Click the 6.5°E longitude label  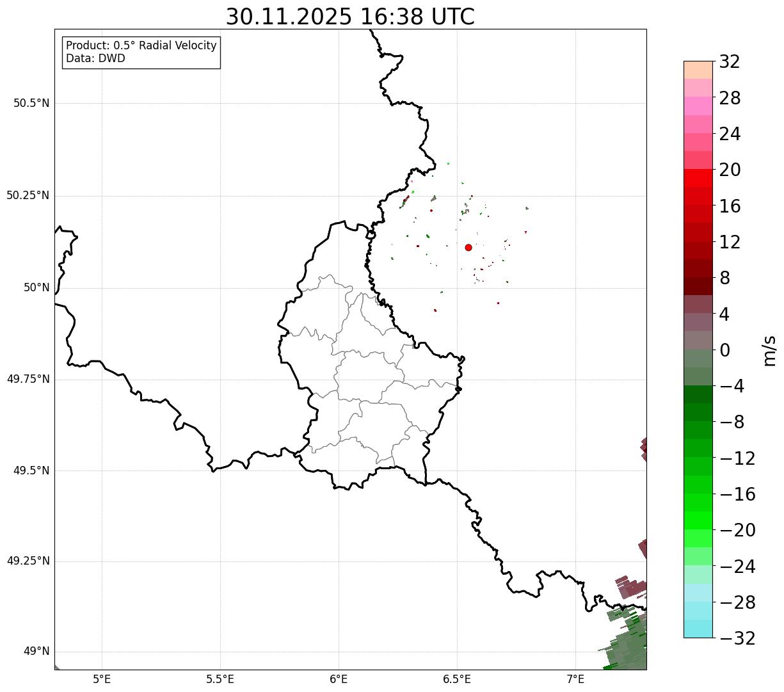pyautogui.click(x=457, y=679)
